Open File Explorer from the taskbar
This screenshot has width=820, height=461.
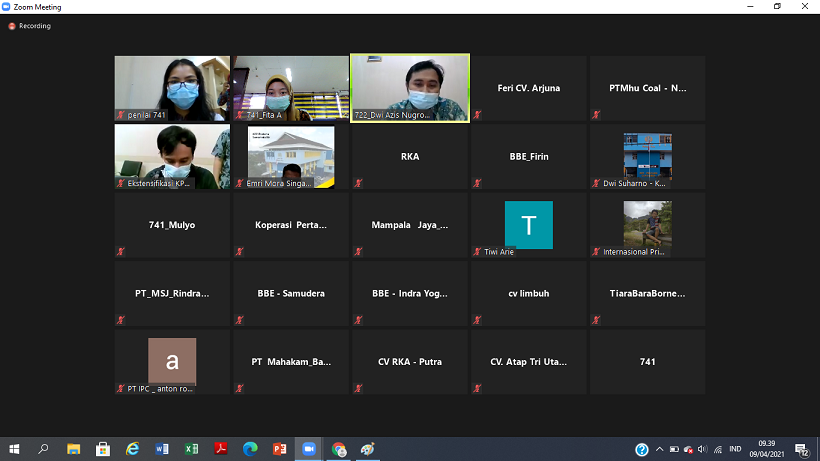click(x=74, y=449)
